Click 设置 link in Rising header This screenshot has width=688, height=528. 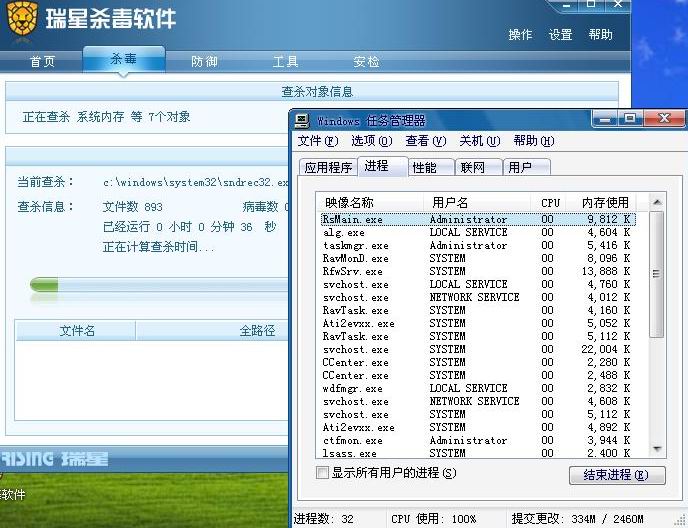[x=560, y=35]
